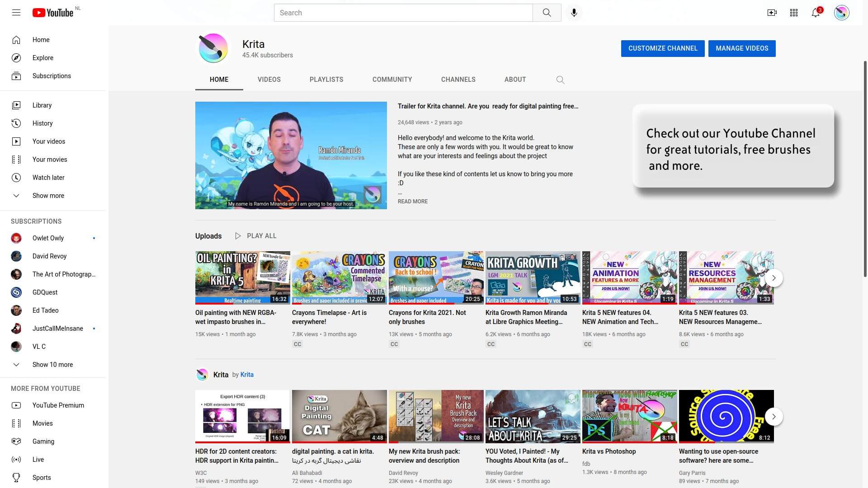The height and width of the screenshot is (488, 868).
Task: Switch to the VIDEOS tab
Action: pos(269,80)
